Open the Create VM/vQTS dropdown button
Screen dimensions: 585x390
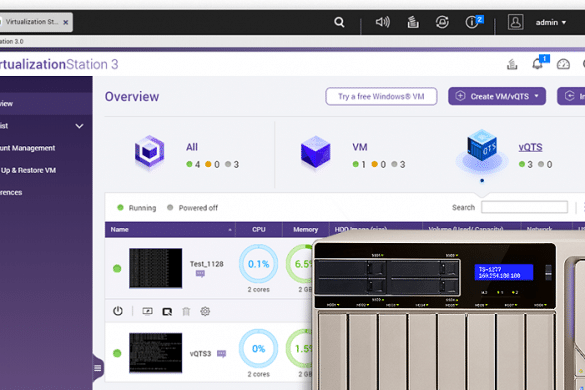click(x=497, y=96)
